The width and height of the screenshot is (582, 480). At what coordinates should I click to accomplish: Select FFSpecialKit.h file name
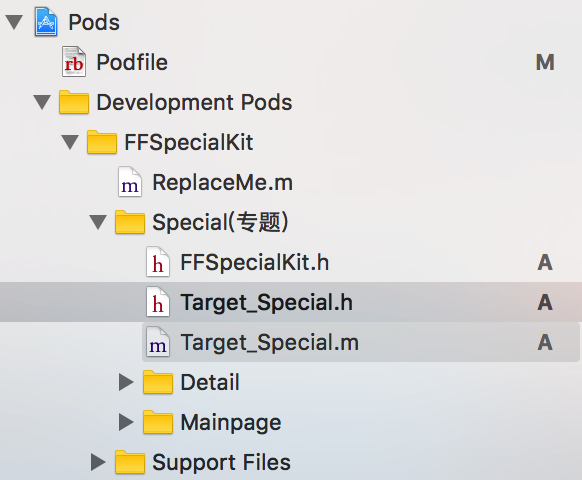(255, 262)
